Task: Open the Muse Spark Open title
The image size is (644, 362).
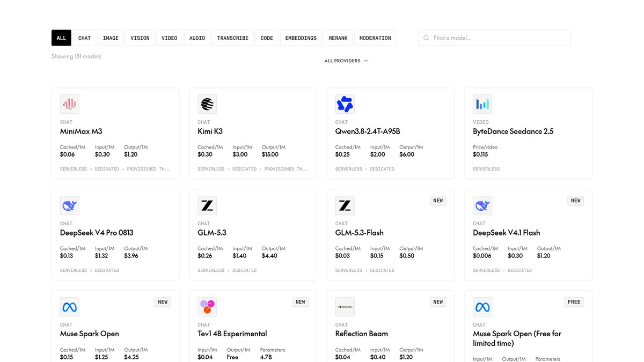Action: click(x=90, y=334)
